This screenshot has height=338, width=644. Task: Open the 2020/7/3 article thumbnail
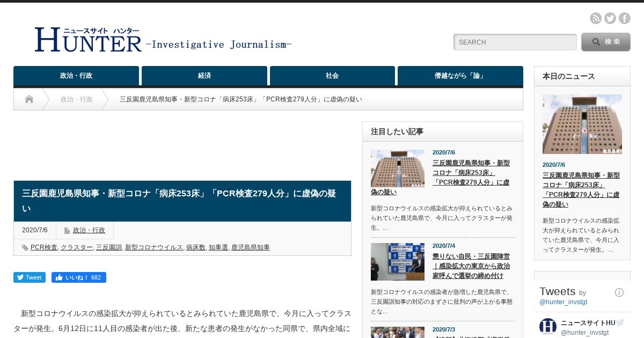coord(398,333)
